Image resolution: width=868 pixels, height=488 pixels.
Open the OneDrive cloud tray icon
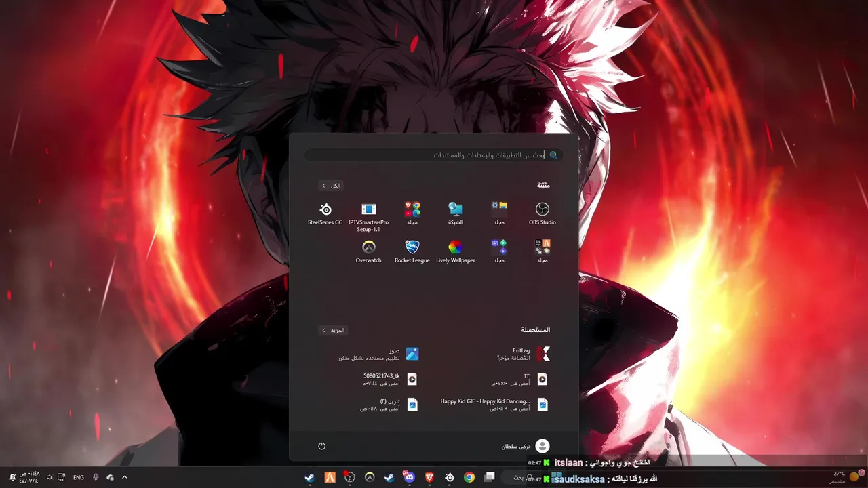[110, 477]
